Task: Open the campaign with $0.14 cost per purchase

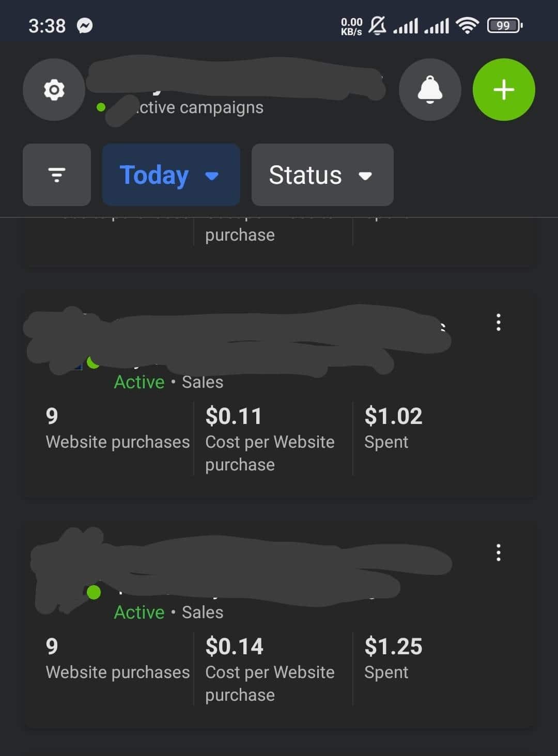Action: [x=279, y=624]
